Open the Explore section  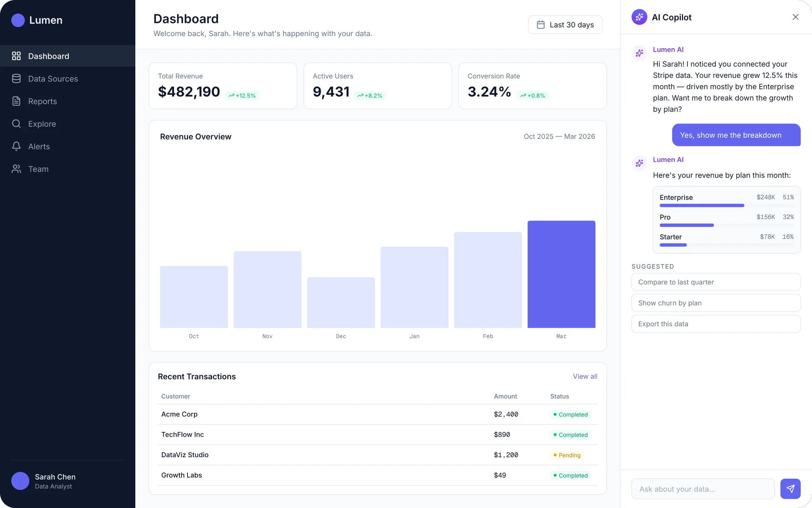[68, 124]
